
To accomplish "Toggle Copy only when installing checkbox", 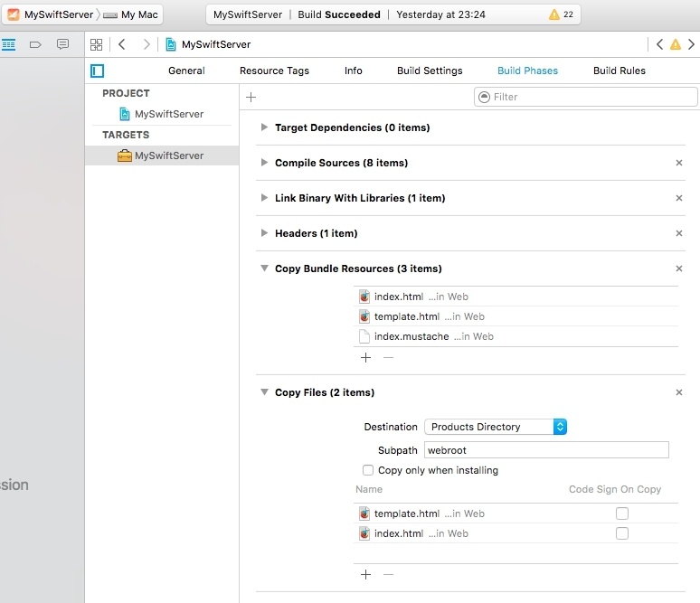I will tap(368, 470).
